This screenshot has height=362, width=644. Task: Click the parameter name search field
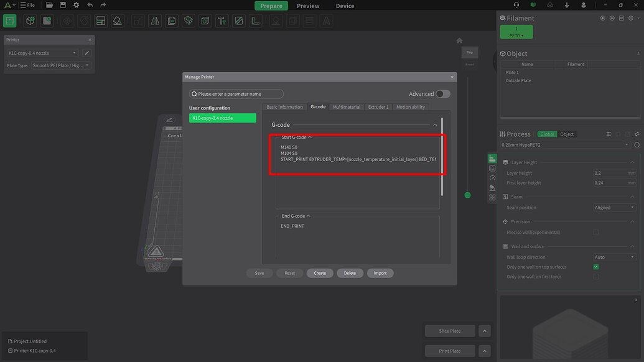pos(236,93)
